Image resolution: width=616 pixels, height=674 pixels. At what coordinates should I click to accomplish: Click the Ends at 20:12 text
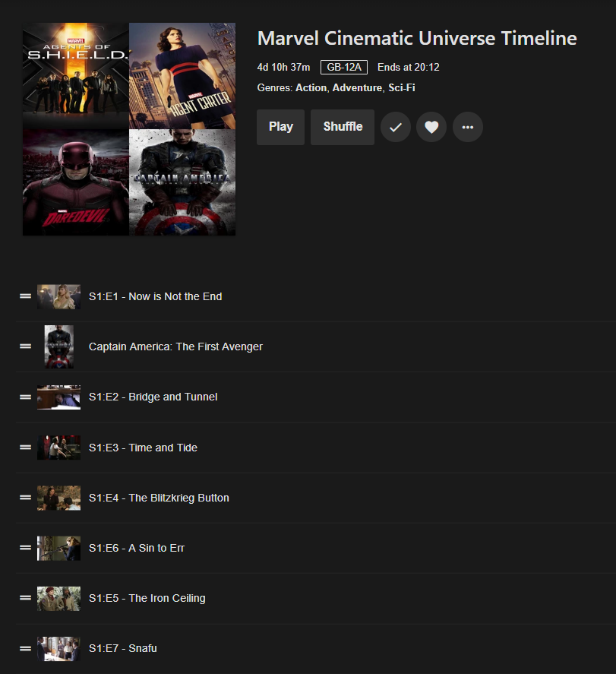pyautogui.click(x=409, y=67)
